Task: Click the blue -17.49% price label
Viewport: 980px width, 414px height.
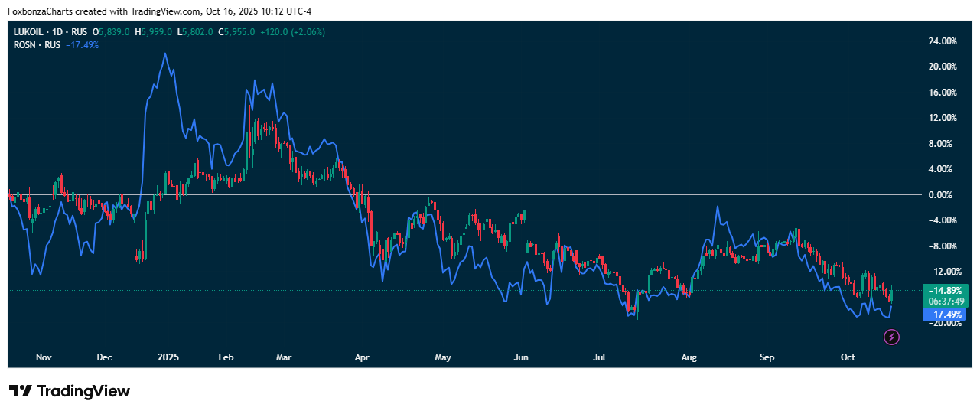Action: point(946,315)
